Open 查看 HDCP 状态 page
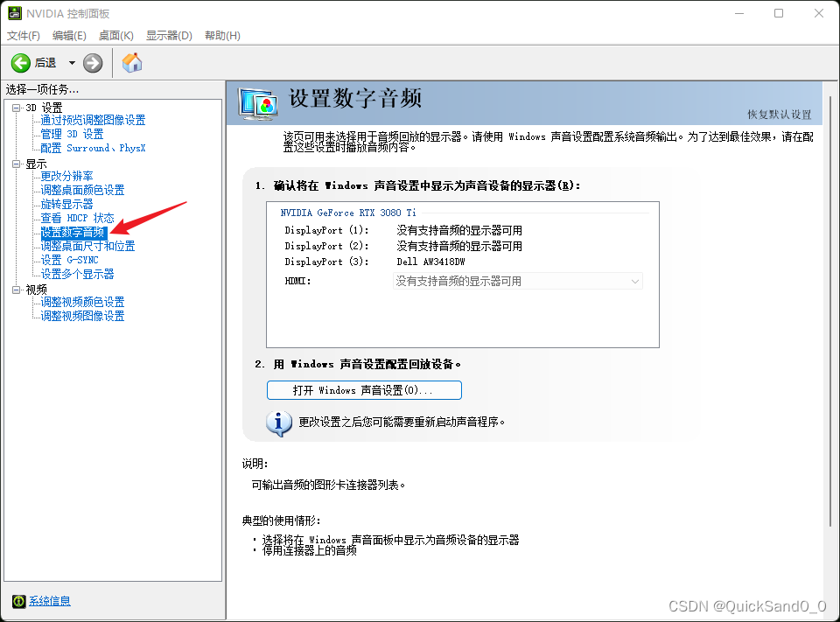Viewport: 840px width, 622px height. pos(77,218)
